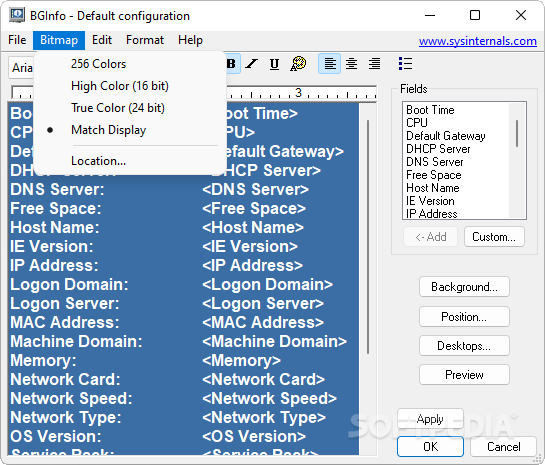This screenshot has height=465, width=545.
Task: Select DHCP Server in Fields list
Action: tap(438, 149)
